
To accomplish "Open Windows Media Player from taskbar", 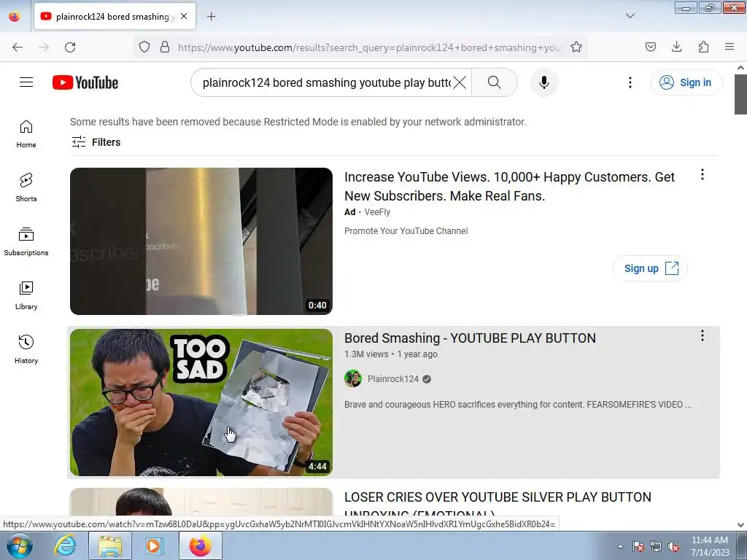I will point(154,546).
